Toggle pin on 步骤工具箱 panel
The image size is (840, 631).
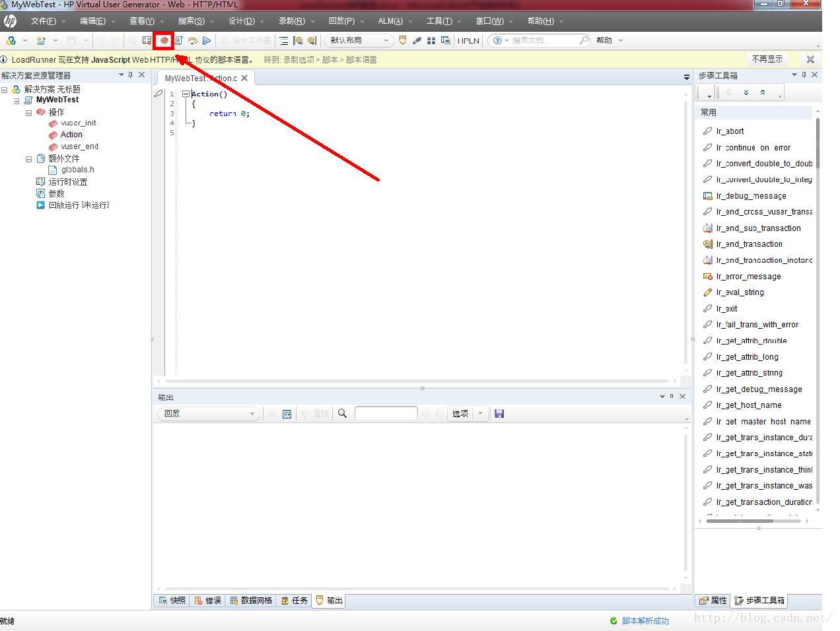804,75
